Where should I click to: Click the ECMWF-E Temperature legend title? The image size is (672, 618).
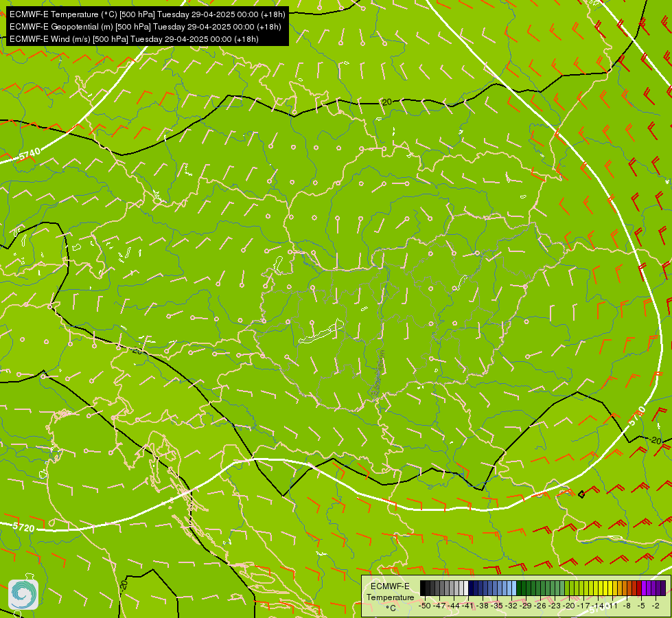[390, 592]
